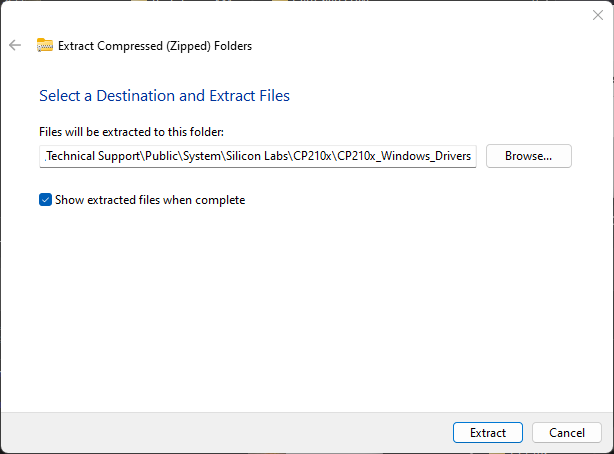Place cursor on 'System' in the path

click(x=202, y=156)
